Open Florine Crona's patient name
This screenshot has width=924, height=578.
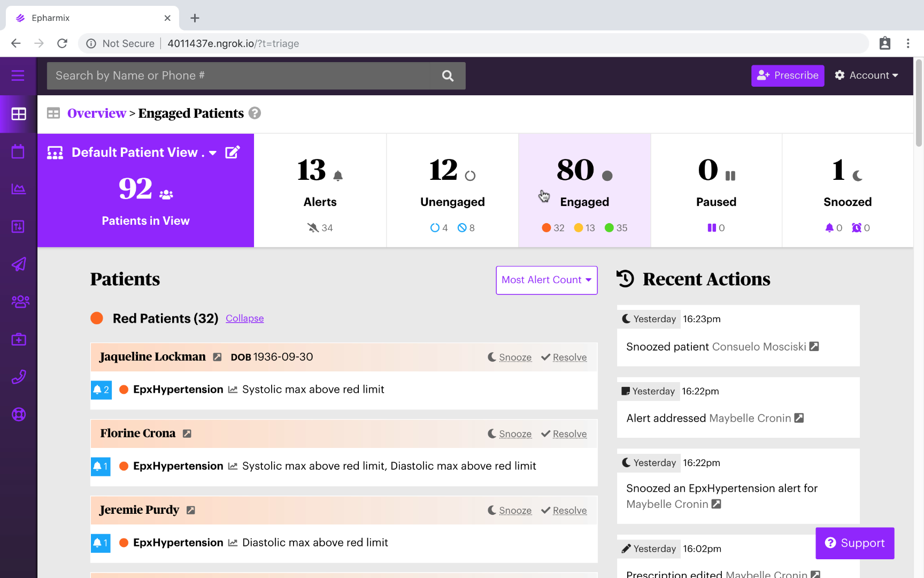click(137, 433)
